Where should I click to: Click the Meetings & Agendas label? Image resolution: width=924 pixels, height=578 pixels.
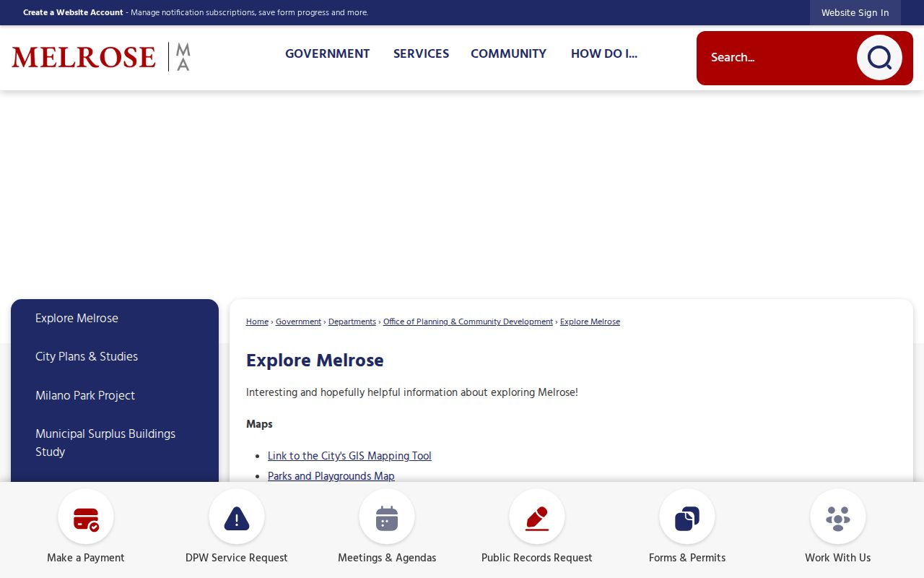click(x=387, y=558)
